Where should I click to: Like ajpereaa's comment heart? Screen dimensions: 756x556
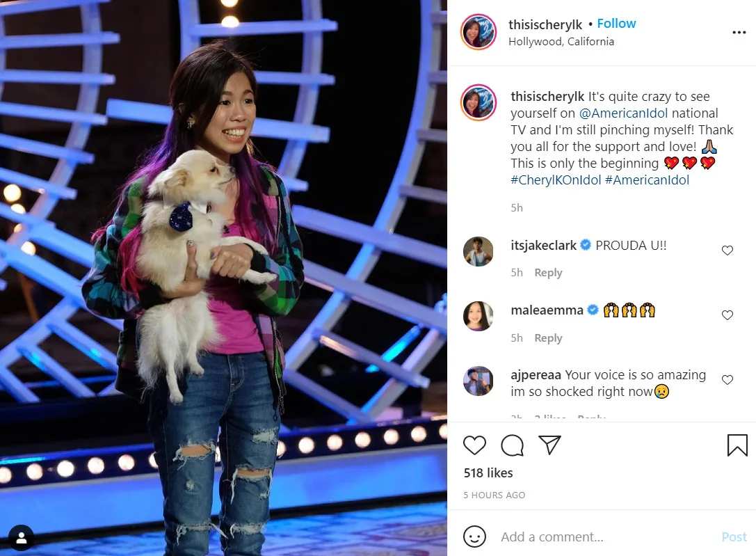[x=727, y=379]
